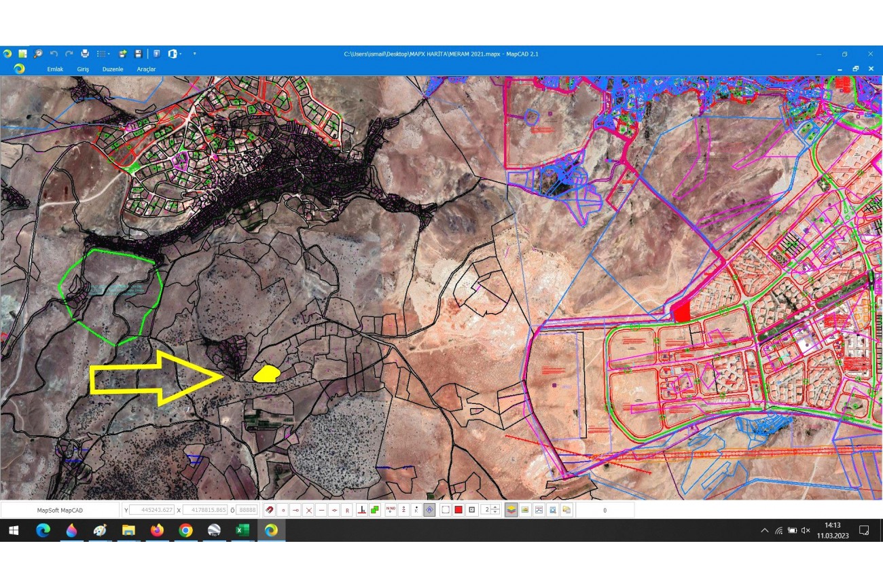
Task: Click the magnifier search icon in top toolbar
Action: 38,54
